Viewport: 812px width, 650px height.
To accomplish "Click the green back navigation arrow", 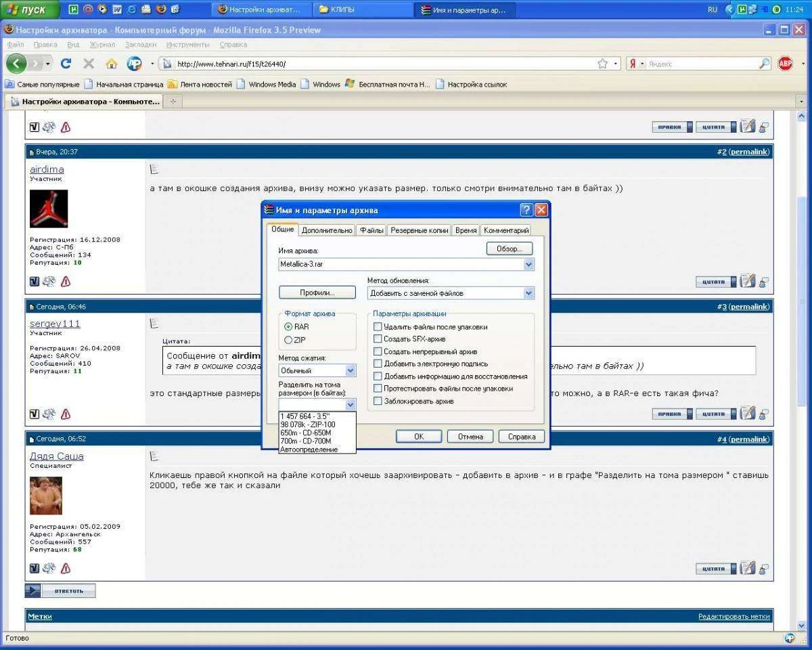I will click(x=16, y=64).
